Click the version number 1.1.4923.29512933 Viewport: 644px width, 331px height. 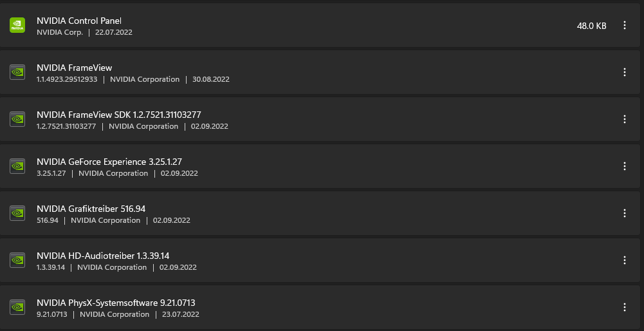67,79
